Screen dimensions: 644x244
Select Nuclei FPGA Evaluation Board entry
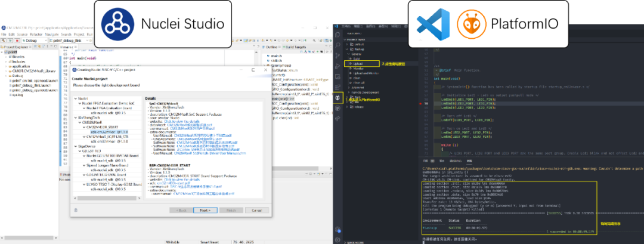point(109,108)
